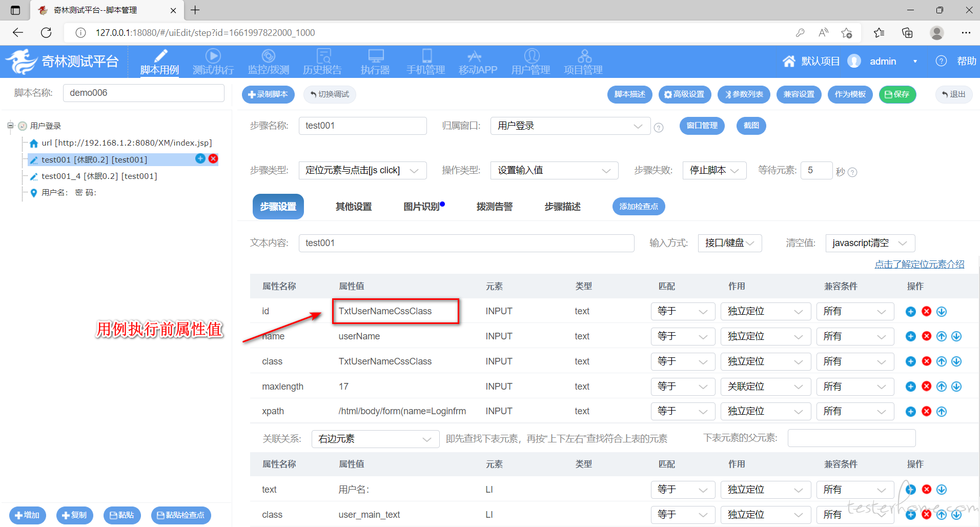Move the maxlength row down
Image resolution: width=980 pixels, height=527 pixels.
click(956, 387)
